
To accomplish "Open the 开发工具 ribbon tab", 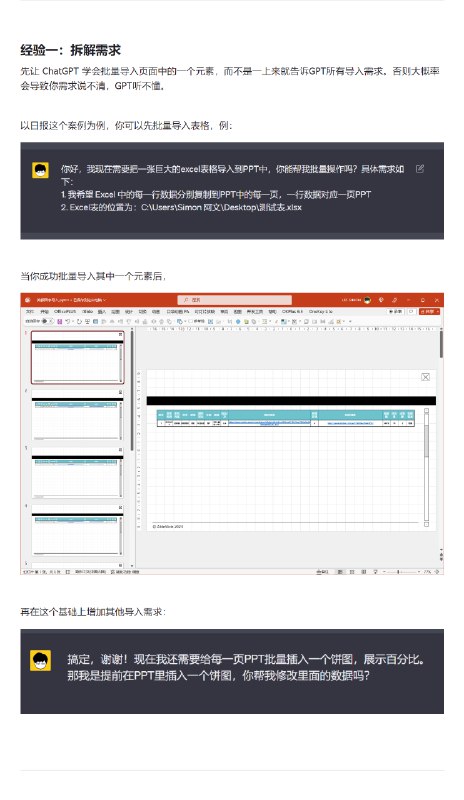I will click(x=255, y=311).
